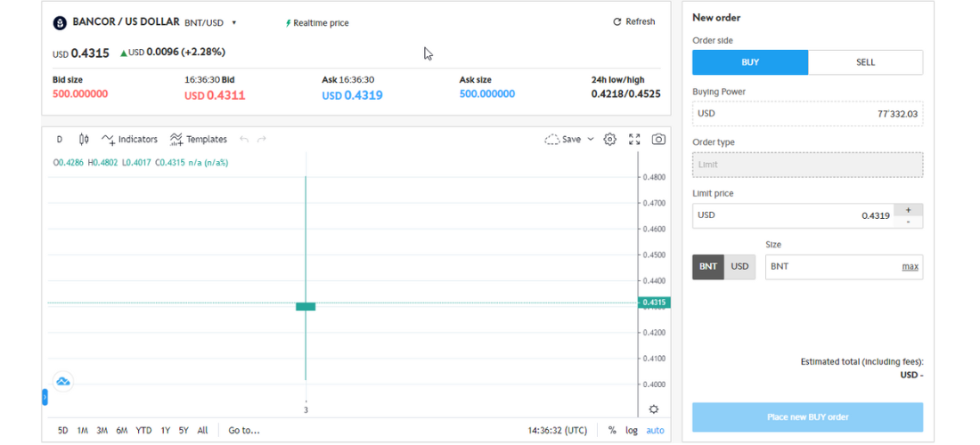Image resolution: width=980 pixels, height=445 pixels.
Task: Open the Order type Limit dropdown
Action: [807, 165]
